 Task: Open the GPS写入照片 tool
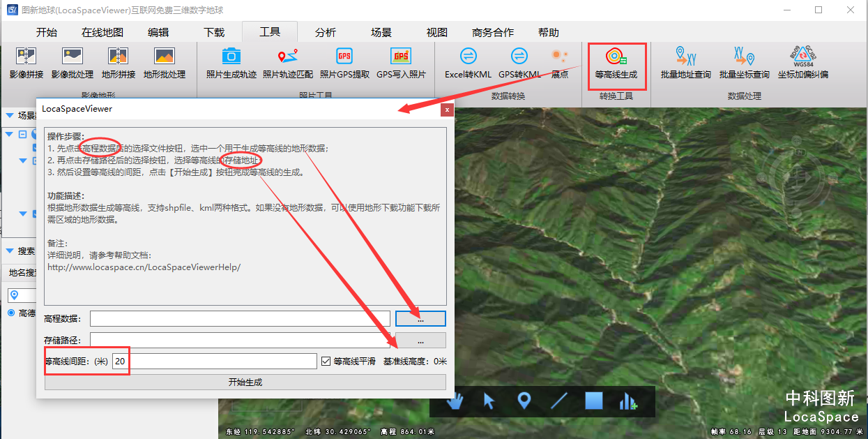coord(401,63)
